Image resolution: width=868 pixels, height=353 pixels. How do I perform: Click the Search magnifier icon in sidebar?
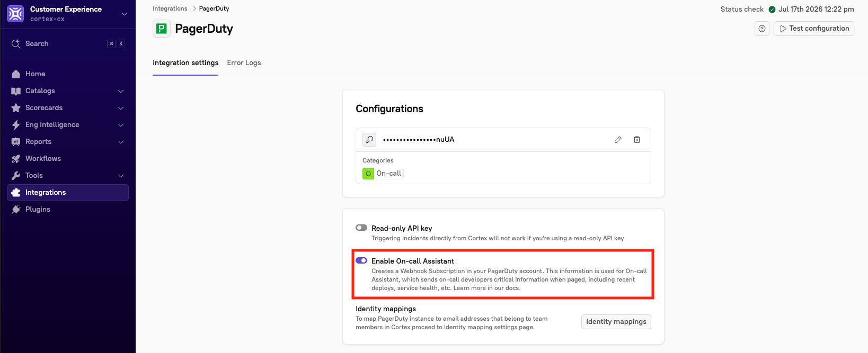[x=16, y=43]
